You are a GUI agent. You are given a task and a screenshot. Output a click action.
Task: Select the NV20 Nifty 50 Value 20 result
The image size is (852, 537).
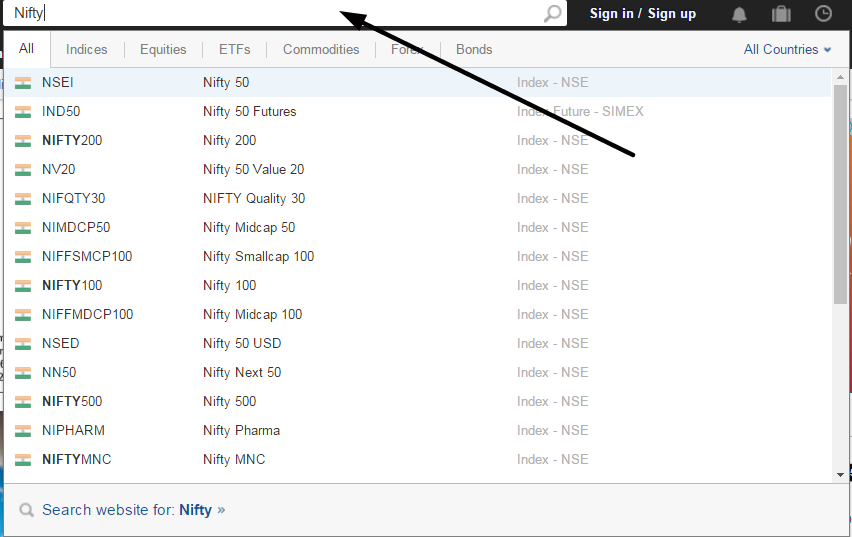coord(418,170)
